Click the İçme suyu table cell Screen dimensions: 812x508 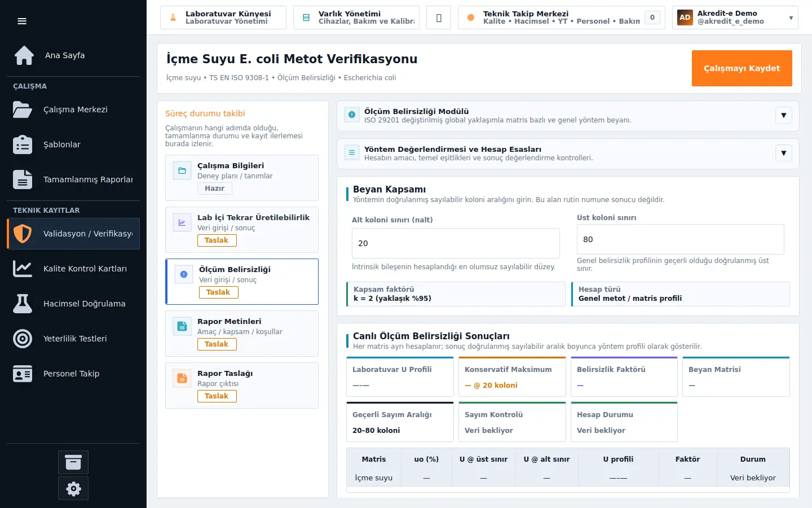coord(374,478)
